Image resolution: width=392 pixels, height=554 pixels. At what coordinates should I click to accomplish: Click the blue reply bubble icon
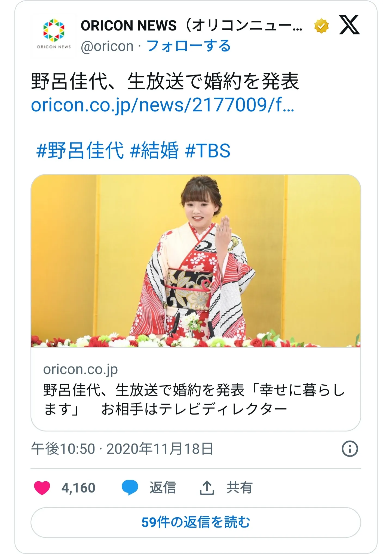click(x=130, y=488)
